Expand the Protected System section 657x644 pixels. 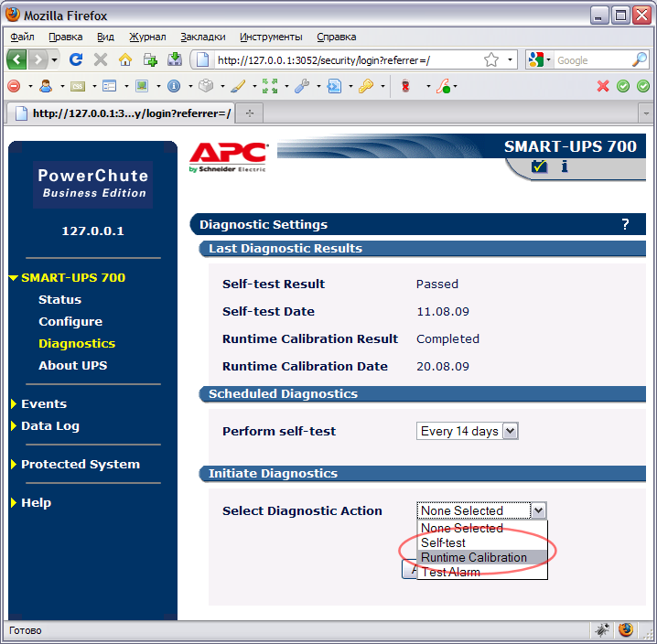point(14,465)
